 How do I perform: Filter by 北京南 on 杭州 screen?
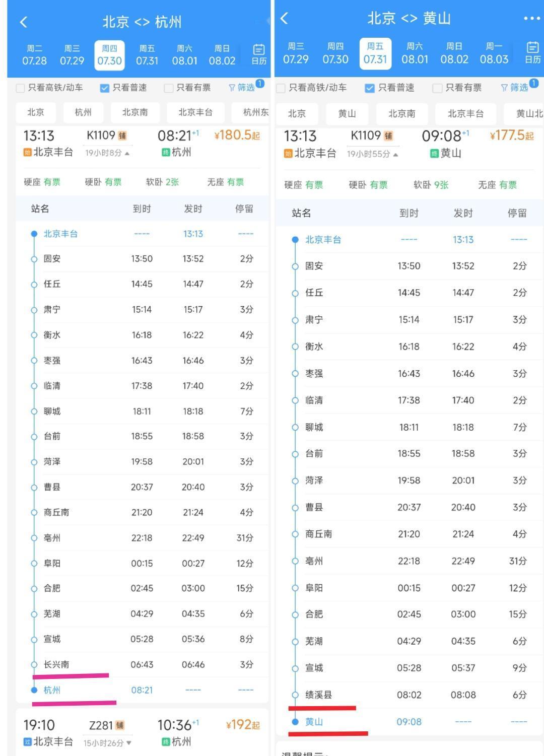(135, 112)
